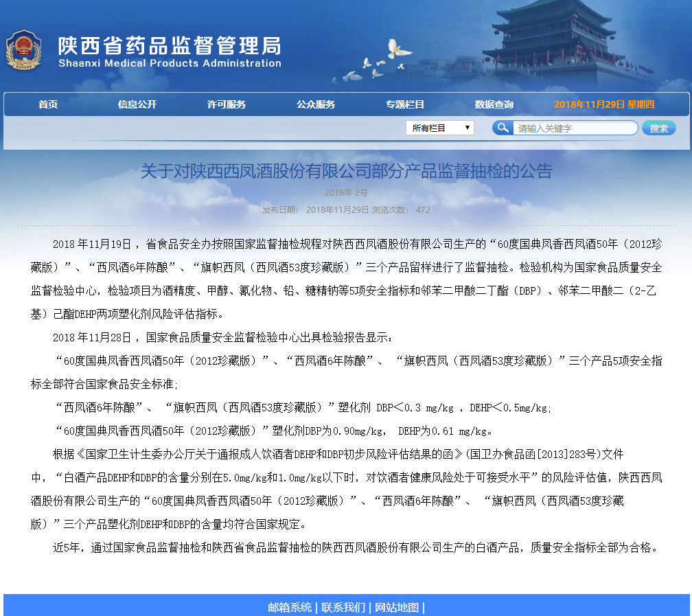Open the 信息公开 menu item
Image resolution: width=692 pixels, height=616 pixels.
tap(137, 104)
